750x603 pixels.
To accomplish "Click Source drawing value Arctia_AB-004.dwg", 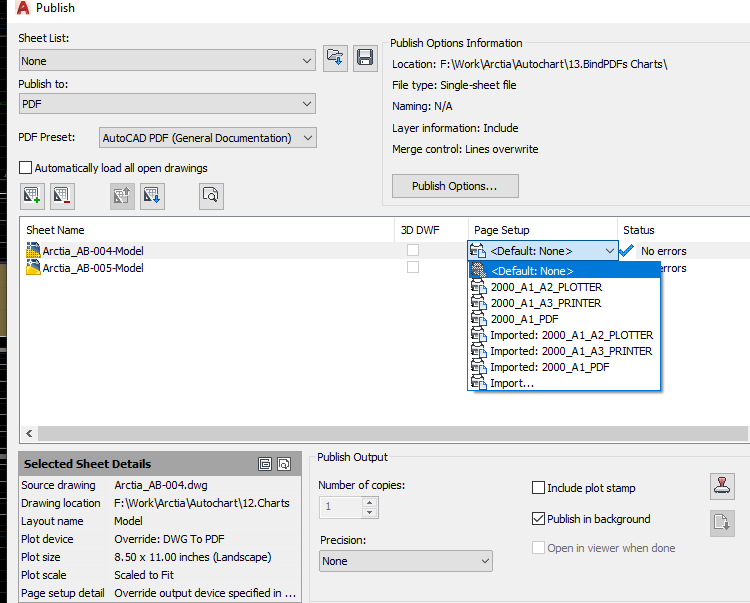I will 161,485.
